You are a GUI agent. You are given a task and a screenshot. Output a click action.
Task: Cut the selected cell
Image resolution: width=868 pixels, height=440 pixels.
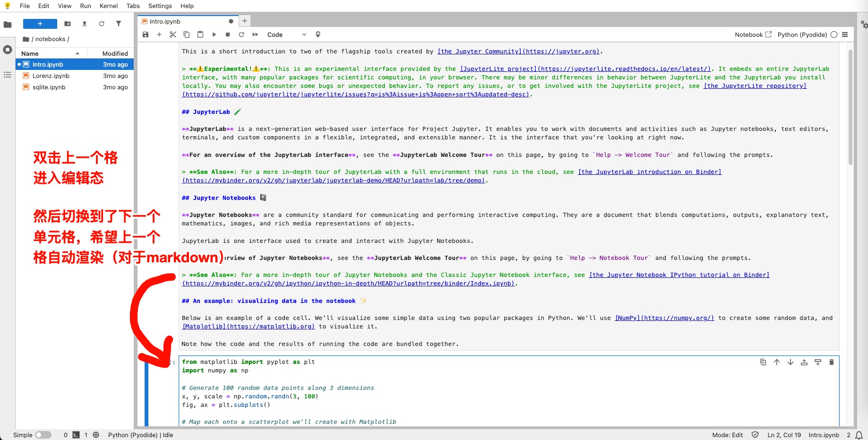[x=173, y=35]
